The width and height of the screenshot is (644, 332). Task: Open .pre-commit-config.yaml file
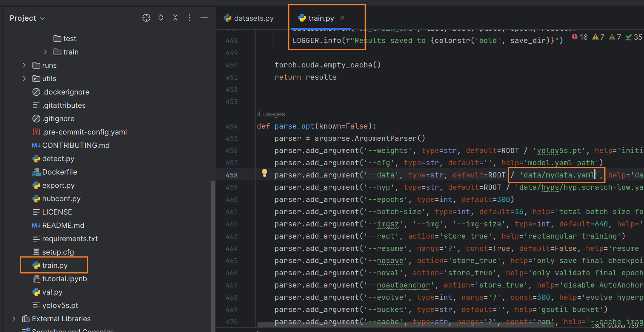pyautogui.click(x=80, y=132)
